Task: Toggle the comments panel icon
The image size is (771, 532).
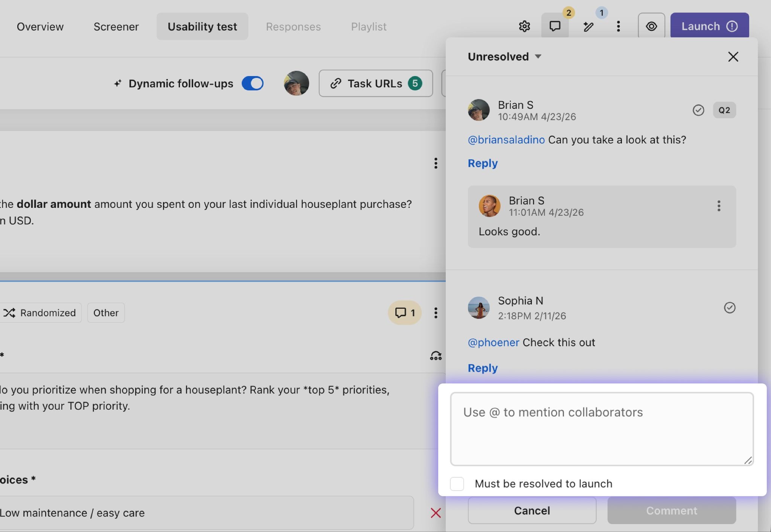Action: click(555, 26)
